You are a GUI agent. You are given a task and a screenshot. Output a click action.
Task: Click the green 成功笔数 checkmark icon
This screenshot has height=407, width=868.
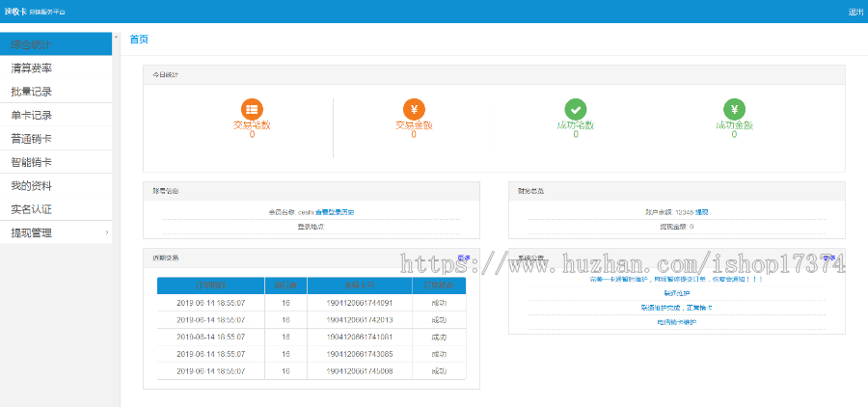click(575, 109)
